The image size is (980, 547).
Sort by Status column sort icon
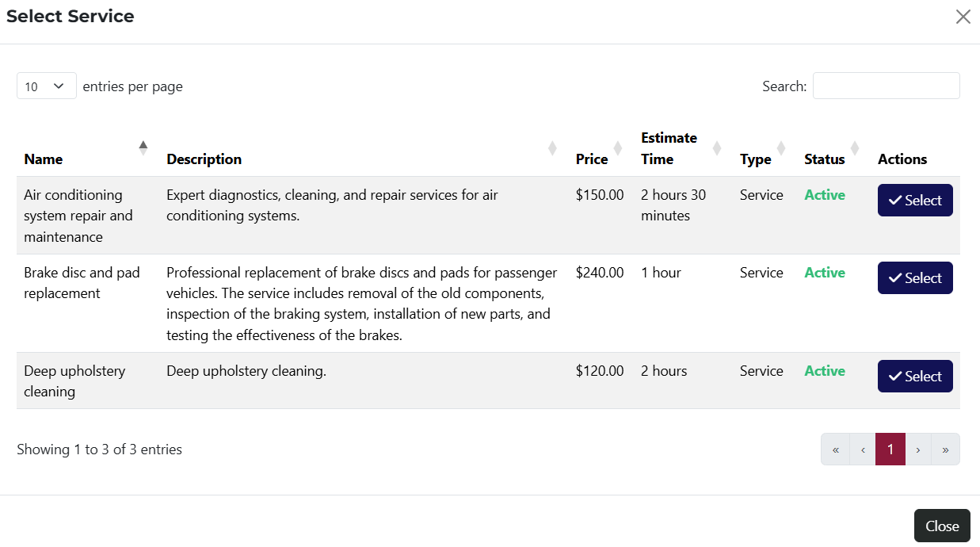855,148
